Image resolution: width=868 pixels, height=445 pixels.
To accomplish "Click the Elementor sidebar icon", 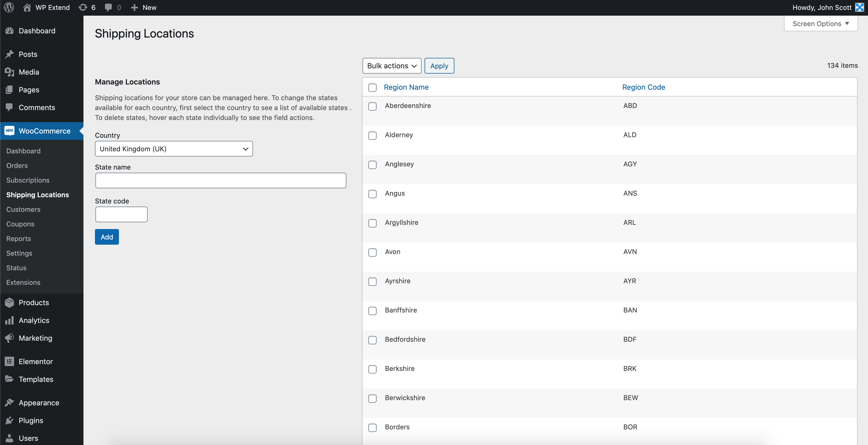I will coord(9,361).
